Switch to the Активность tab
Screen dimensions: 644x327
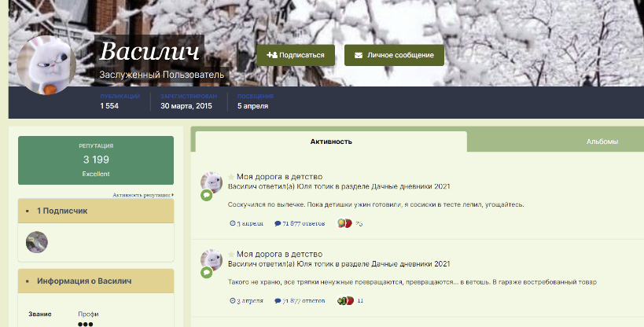point(330,141)
